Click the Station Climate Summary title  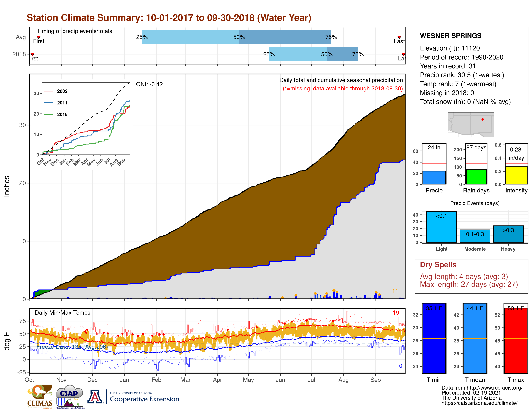pos(169,18)
